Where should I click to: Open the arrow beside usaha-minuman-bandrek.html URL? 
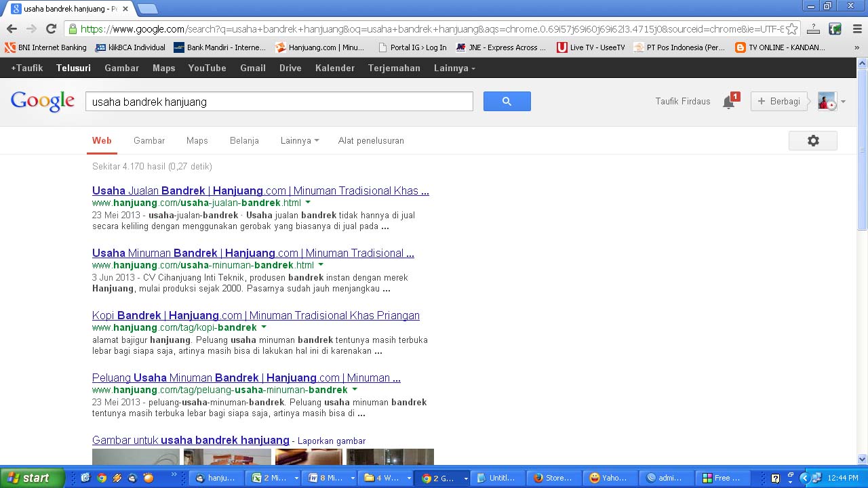(x=321, y=265)
